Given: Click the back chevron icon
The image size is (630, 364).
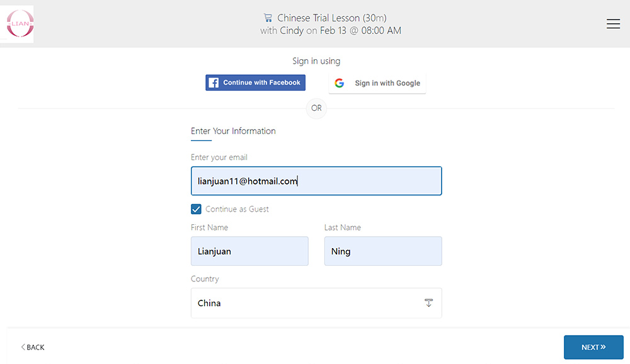Looking at the screenshot, I should (23, 347).
